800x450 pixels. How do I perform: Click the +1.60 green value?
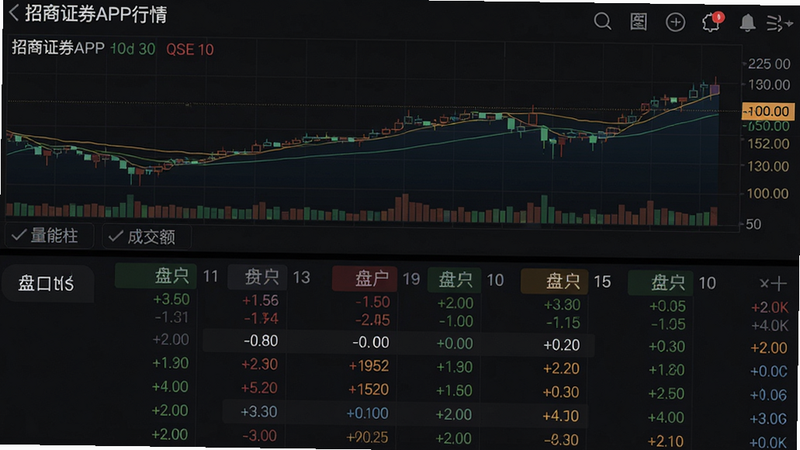tap(454, 391)
